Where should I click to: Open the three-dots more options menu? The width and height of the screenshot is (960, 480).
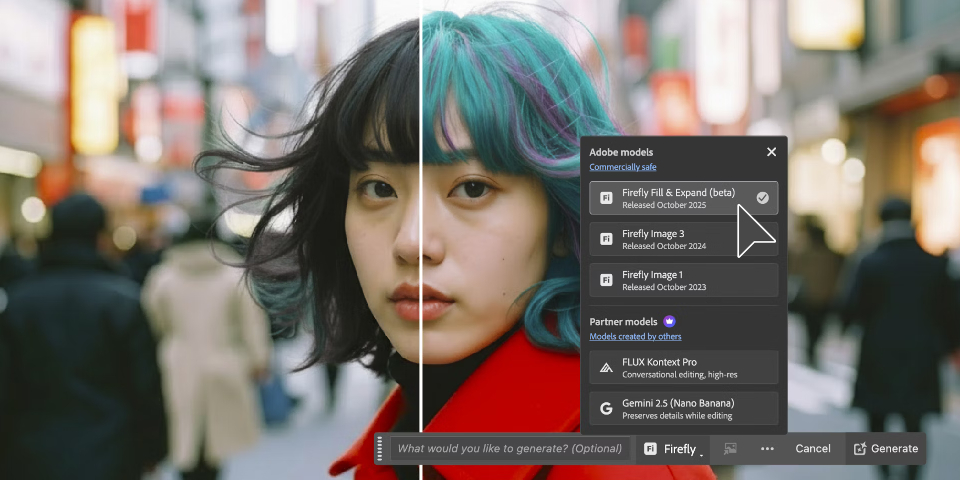(767, 449)
